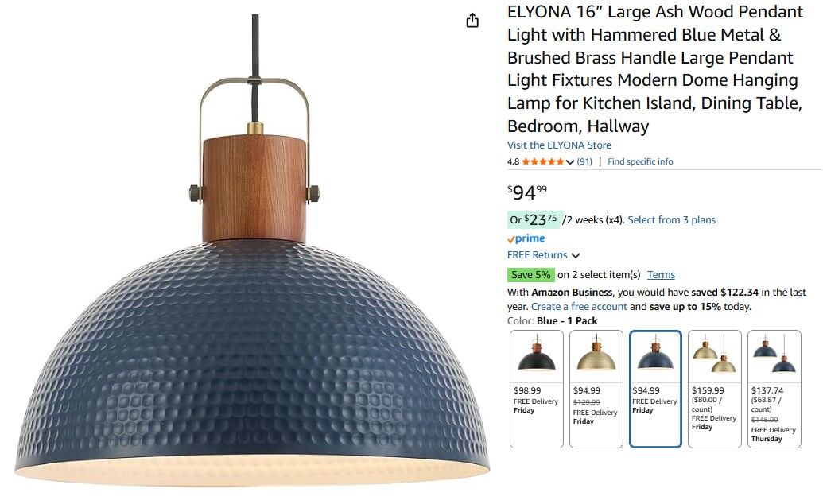Click the Prime logo badge
Screen dimensions: 823x504
pos(526,238)
